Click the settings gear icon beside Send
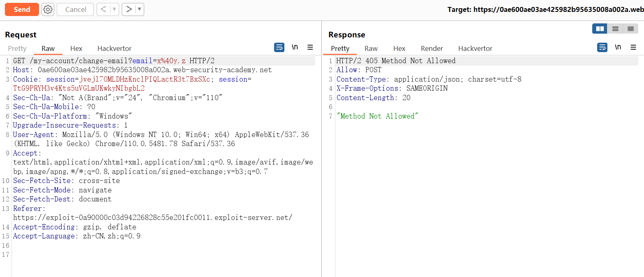This screenshot has width=644, height=277. click(48, 9)
